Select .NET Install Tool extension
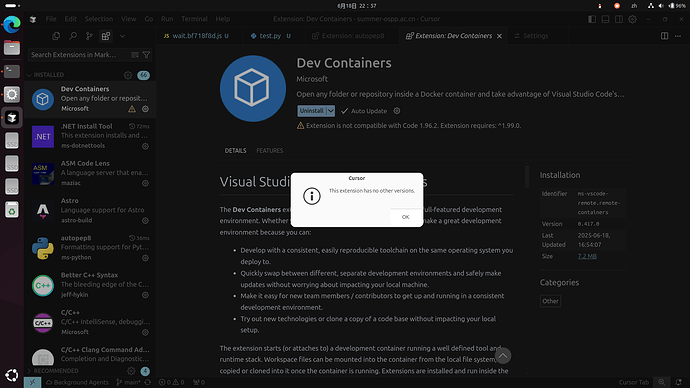The height and width of the screenshot is (388, 690). click(90, 136)
